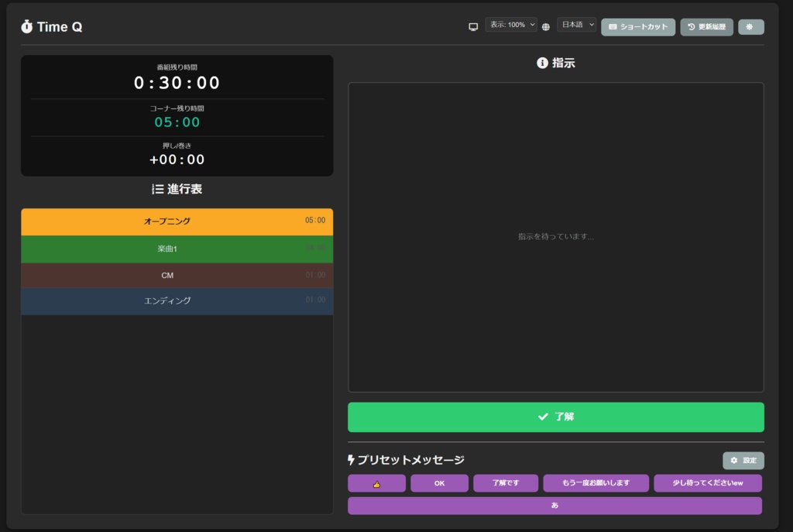Click the globe language icon
This screenshot has width=793, height=532.
tap(547, 26)
